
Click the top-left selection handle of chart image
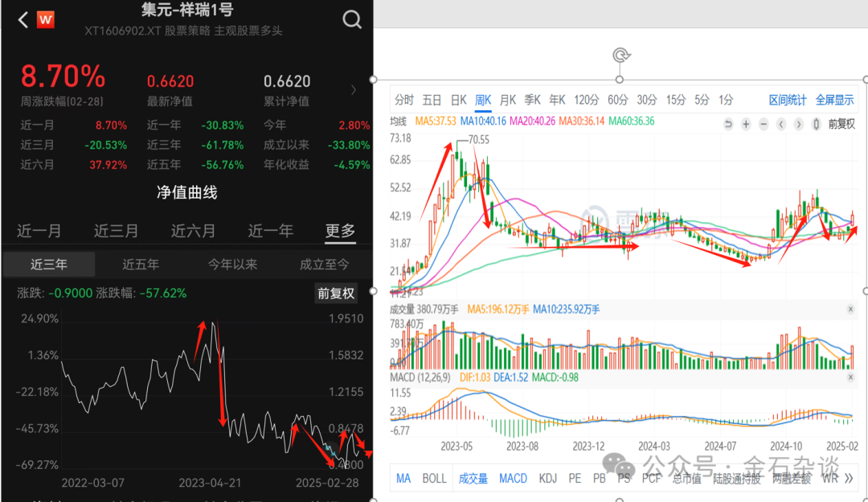(374, 79)
